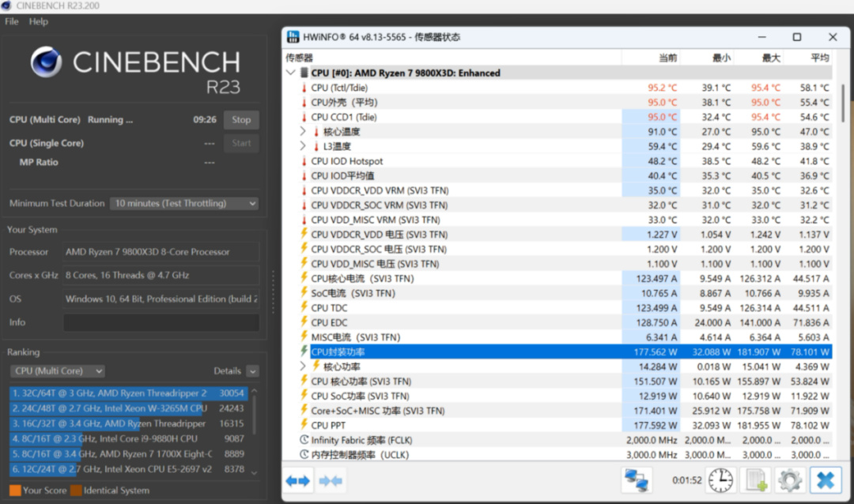Click the HWiNFO expand columns arrows icon

pos(297,480)
